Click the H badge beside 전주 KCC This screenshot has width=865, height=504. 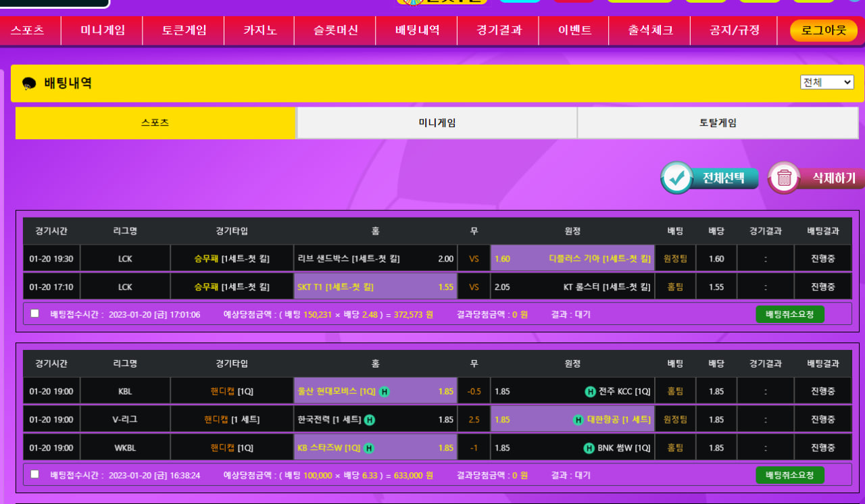(x=590, y=391)
